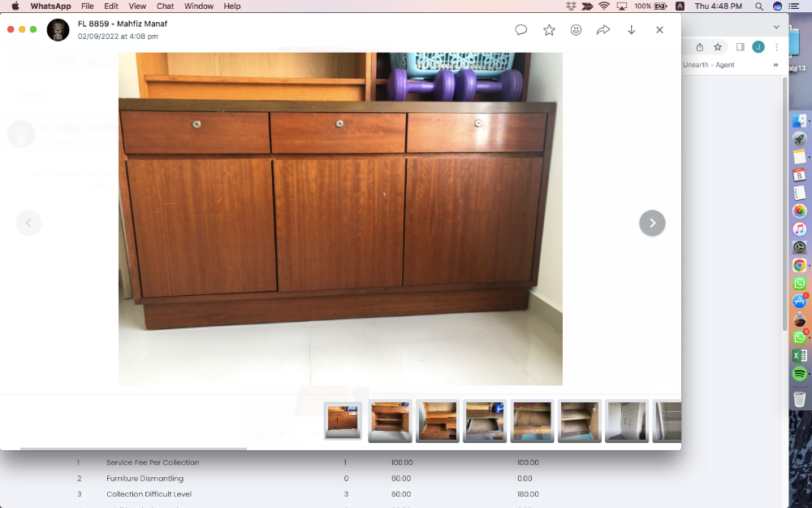Expand the Chrome bookmarks overflow chevron
The width and height of the screenshot is (812, 508).
pos(775,65)
